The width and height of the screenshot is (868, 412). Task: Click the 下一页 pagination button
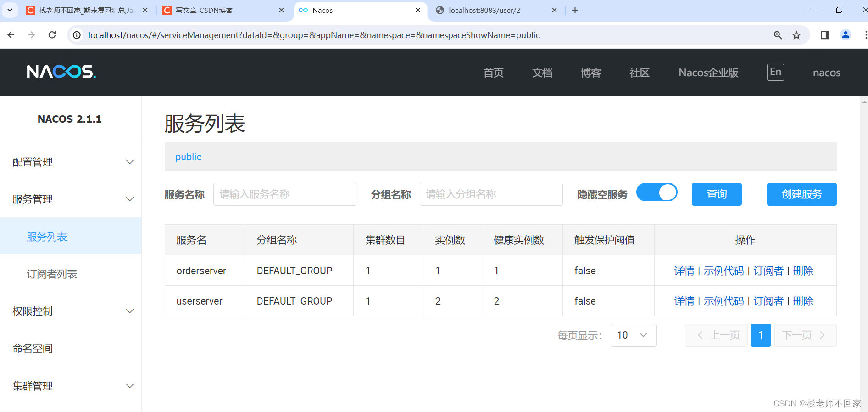click(x=805, y=335)
